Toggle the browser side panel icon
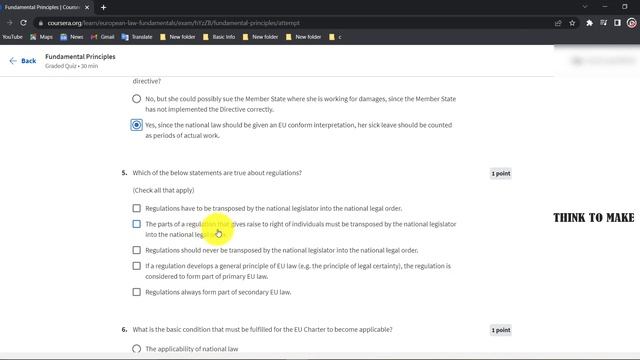 617,23
